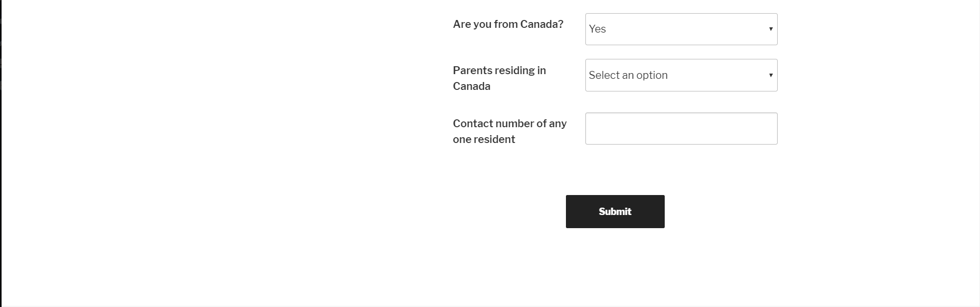Click the 'Select an option' placeholder text
Screen dimensions: 980x307
pyautogui.click(x=628, y=75)
